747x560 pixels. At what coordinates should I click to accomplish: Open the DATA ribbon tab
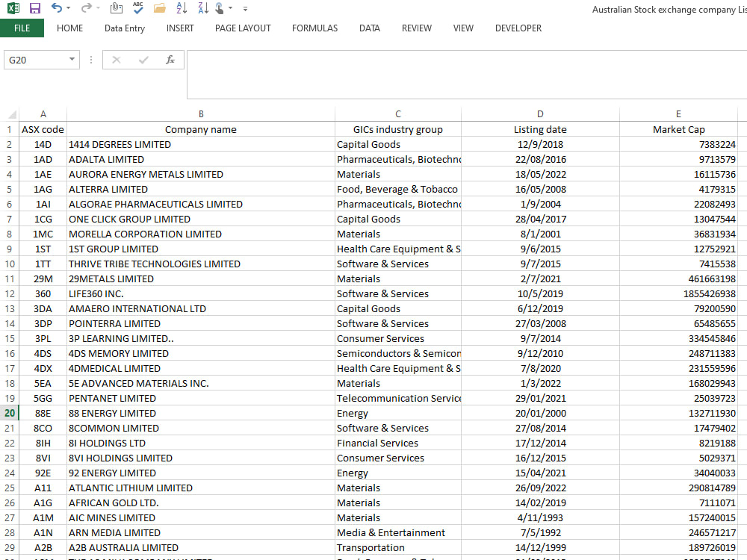370,28
